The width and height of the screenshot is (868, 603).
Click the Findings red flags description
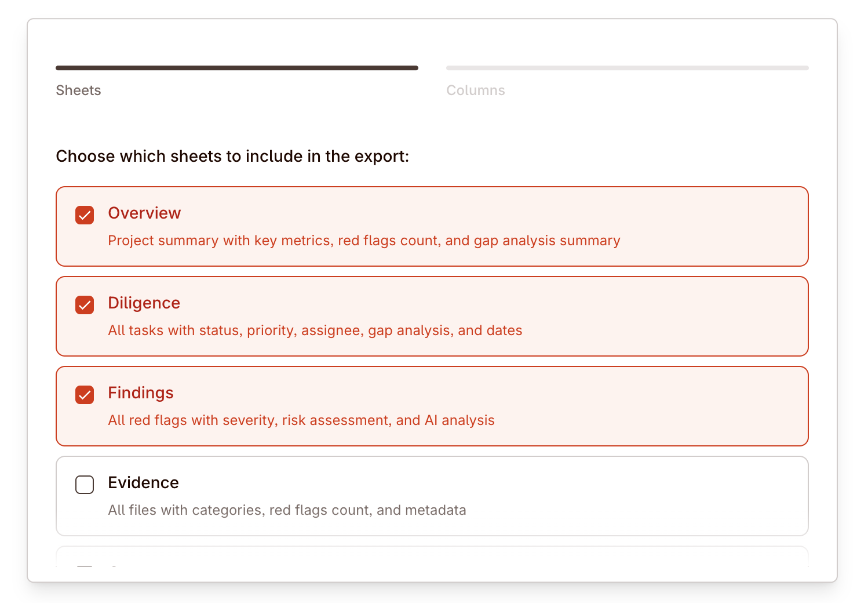tap(301, 420)
